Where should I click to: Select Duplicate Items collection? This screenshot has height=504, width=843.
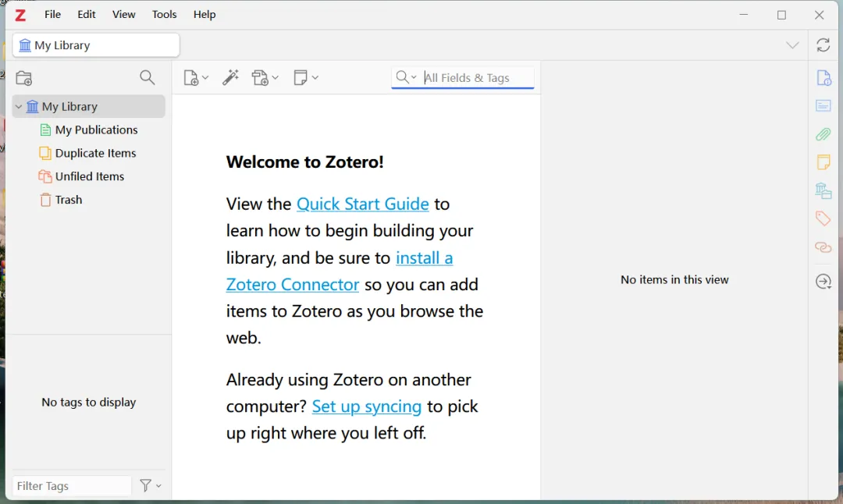coord(95,153)
